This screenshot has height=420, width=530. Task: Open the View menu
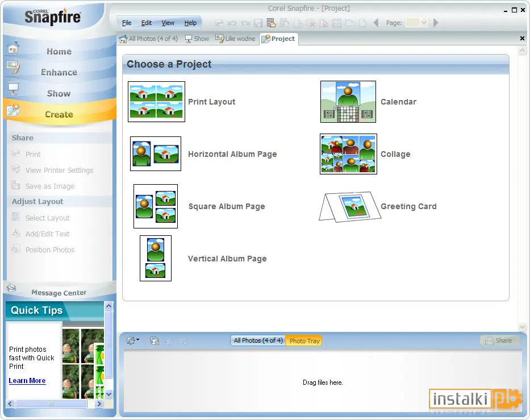(x=168, y=23)
